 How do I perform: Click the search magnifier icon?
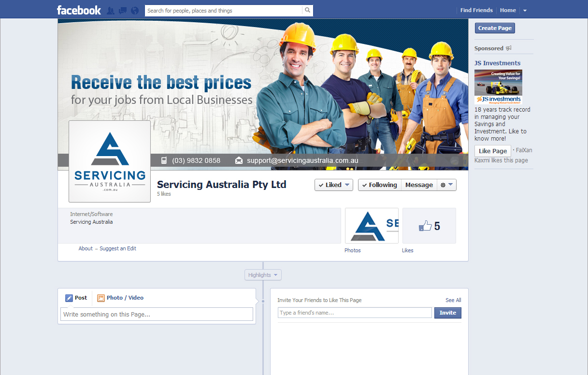(307, 10)
